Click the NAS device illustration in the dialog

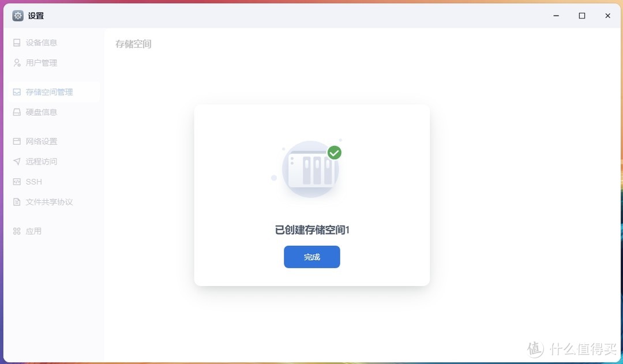pos(310,168)
